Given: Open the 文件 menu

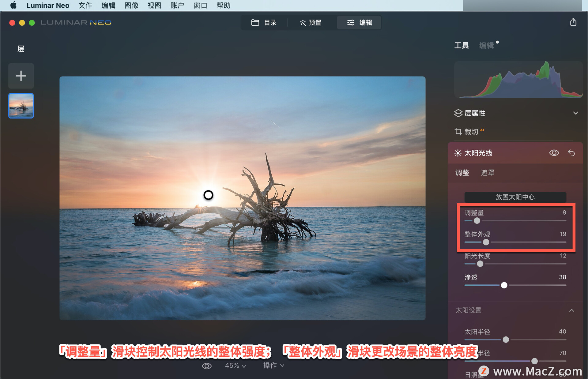Looking at the screenshot, I should (85, 5).
